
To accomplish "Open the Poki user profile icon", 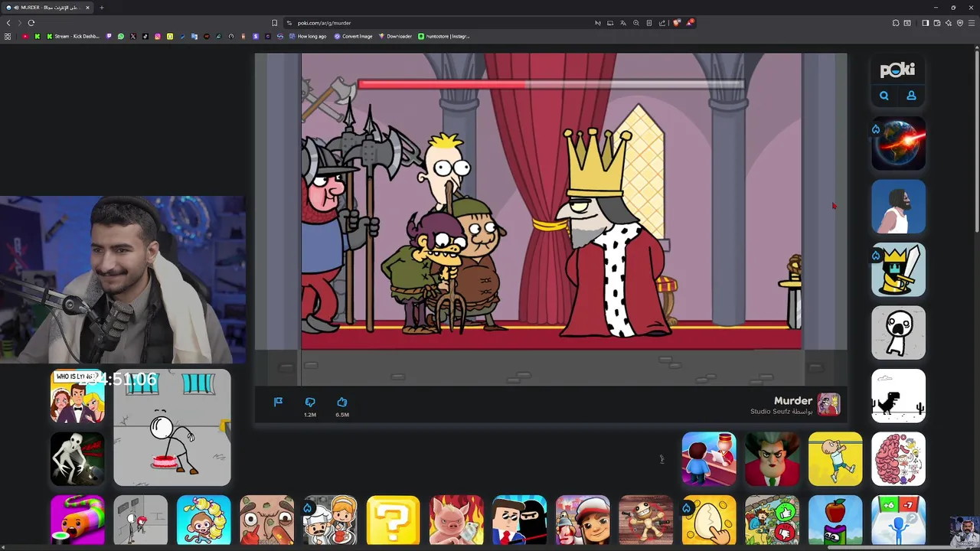I will pyautogui.click(x=911, y=96).
